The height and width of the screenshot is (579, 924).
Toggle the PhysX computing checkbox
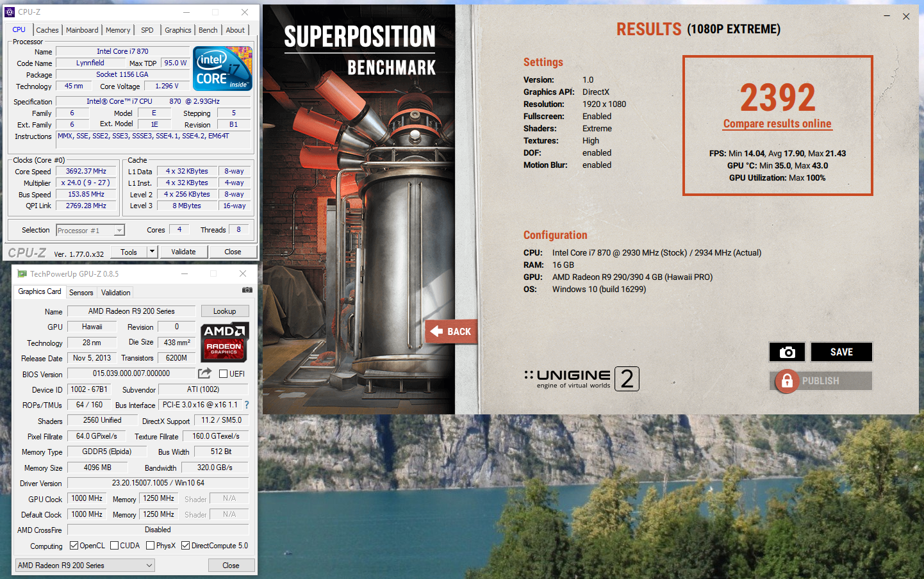pyautogui.click(x=150, y=546)
